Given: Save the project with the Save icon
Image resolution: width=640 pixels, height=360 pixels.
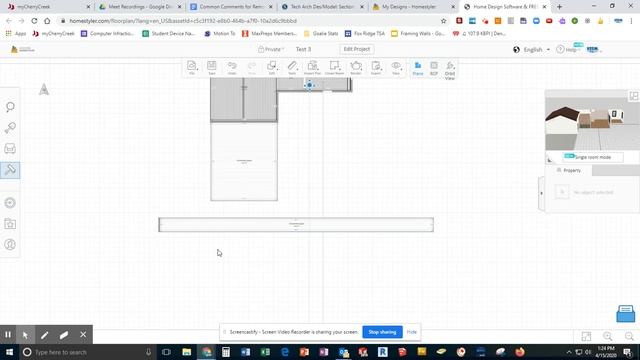Looking at the screenshot, I should pos(212,67).
